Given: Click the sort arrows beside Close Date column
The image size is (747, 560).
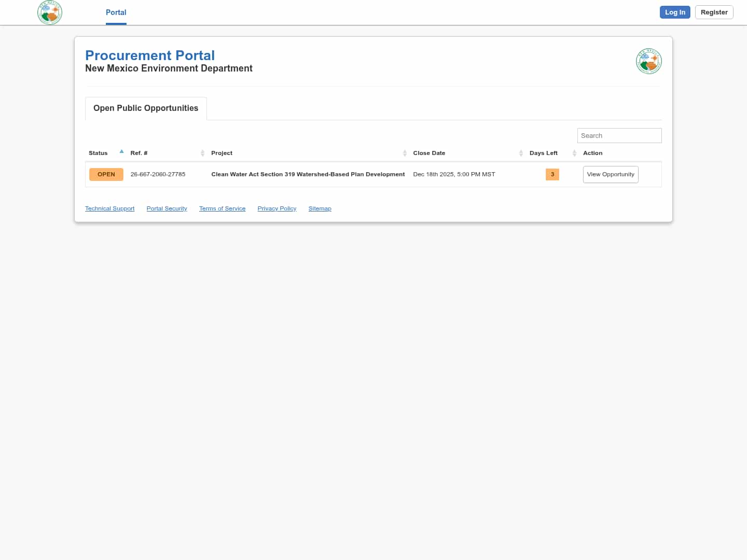Looking at the screenshot, I should (x=521, y=153).
